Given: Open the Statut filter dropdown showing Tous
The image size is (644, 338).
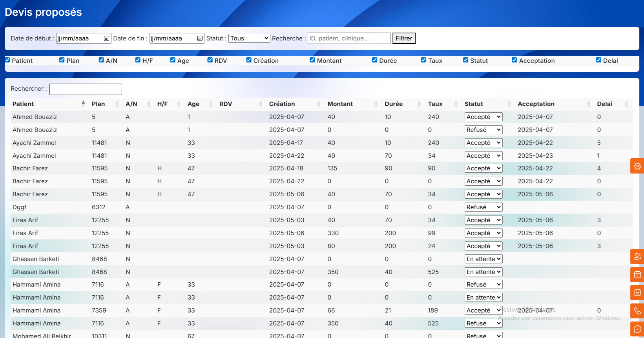Looking at the screenshot, I should 249,38.
